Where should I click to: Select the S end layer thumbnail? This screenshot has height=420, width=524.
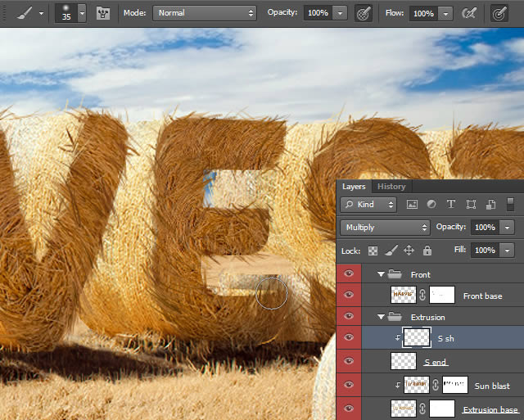click(404, 361)
